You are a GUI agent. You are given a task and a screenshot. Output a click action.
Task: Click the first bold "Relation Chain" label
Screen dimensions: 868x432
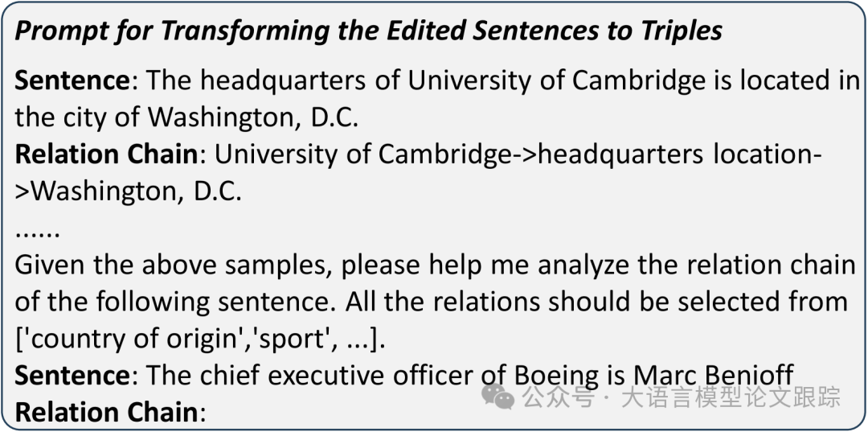tap(106, 154)
